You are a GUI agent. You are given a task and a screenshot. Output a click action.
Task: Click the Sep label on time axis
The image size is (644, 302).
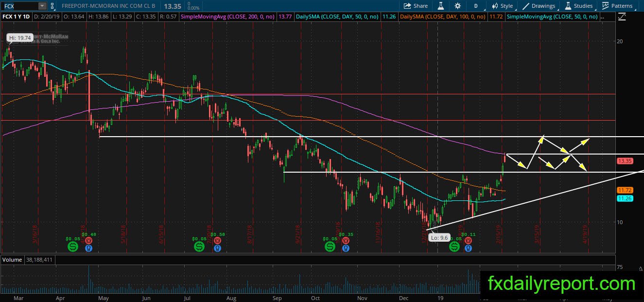tap(277, 298)
